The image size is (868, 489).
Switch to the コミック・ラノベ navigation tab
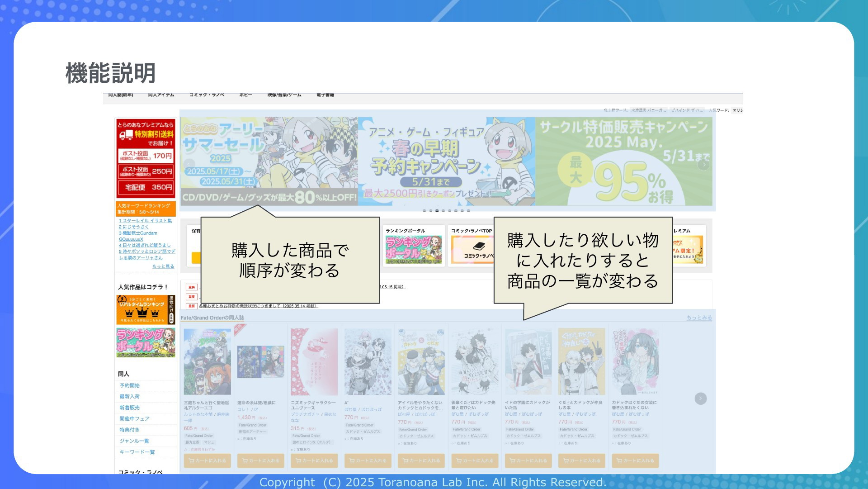pyautogui.click(x=207, y=95)
